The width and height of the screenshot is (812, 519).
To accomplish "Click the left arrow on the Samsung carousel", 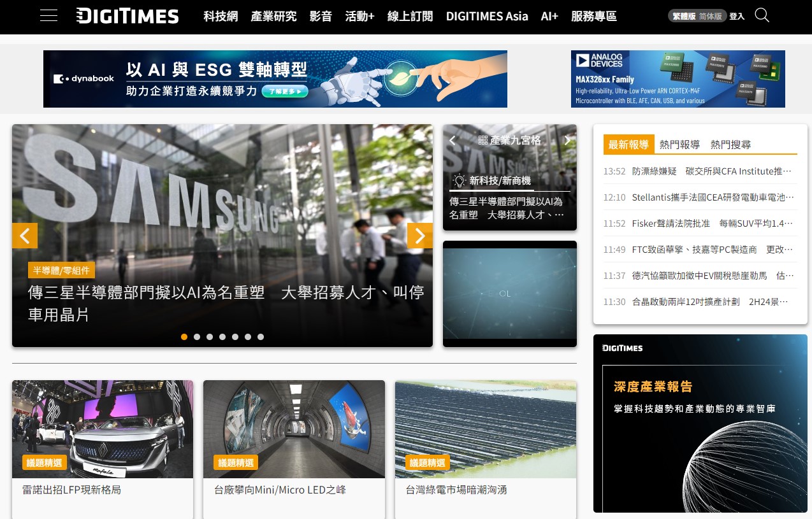I will (24, 236).
